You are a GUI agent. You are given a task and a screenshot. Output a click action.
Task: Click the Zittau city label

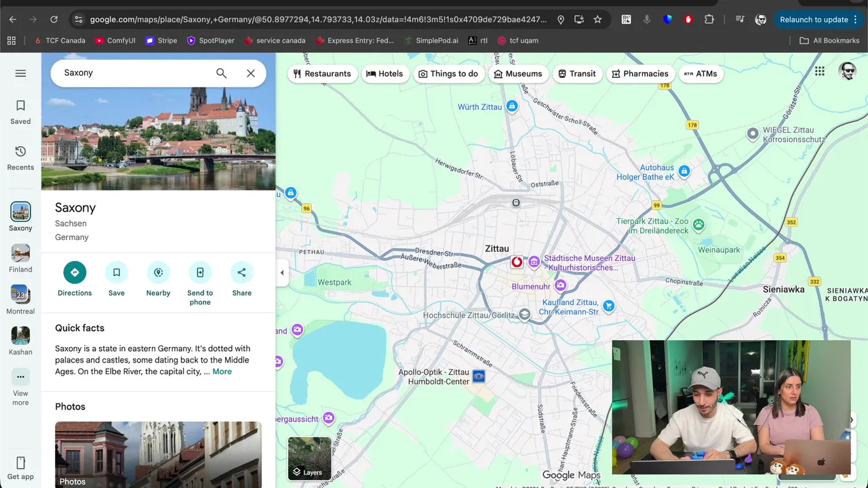point(497,249)
